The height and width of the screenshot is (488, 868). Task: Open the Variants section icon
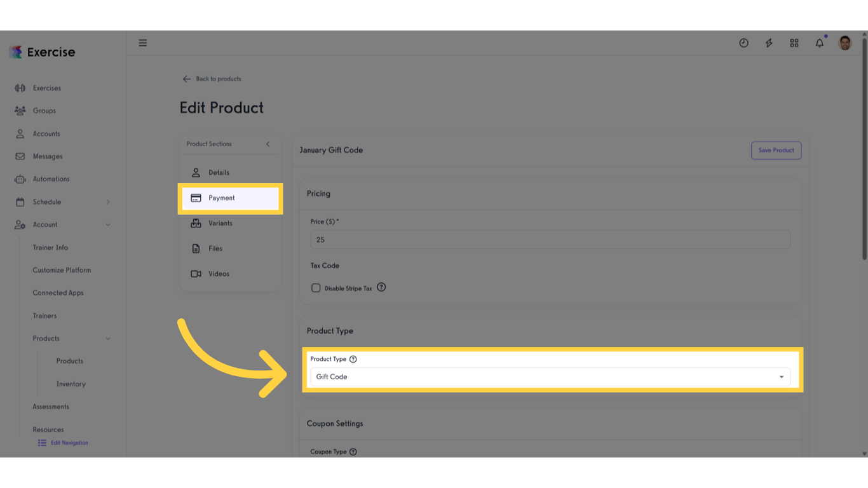[x=196, y=223]
